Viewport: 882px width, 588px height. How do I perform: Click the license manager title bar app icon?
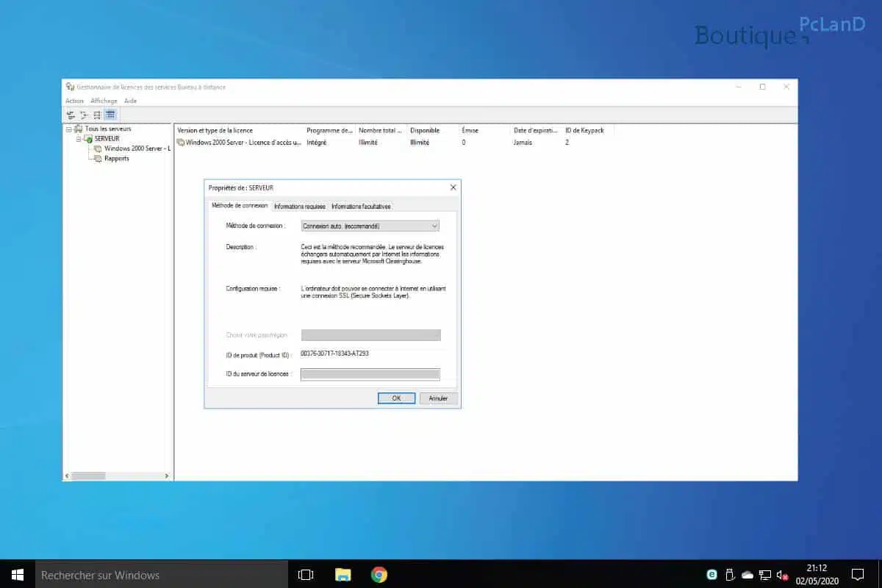coord(70,87)
